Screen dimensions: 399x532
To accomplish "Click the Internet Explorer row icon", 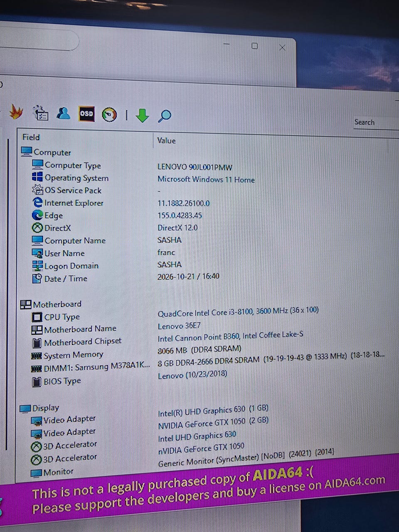I will point(37,202).
